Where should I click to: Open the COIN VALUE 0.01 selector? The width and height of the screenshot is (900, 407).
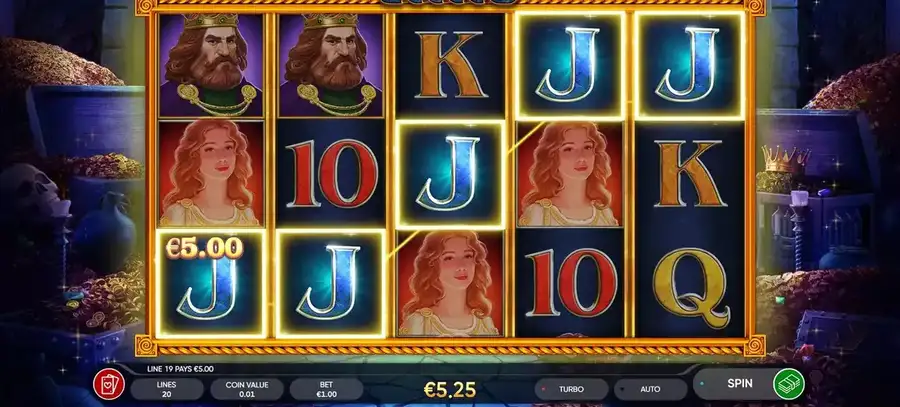pos(247,389)
